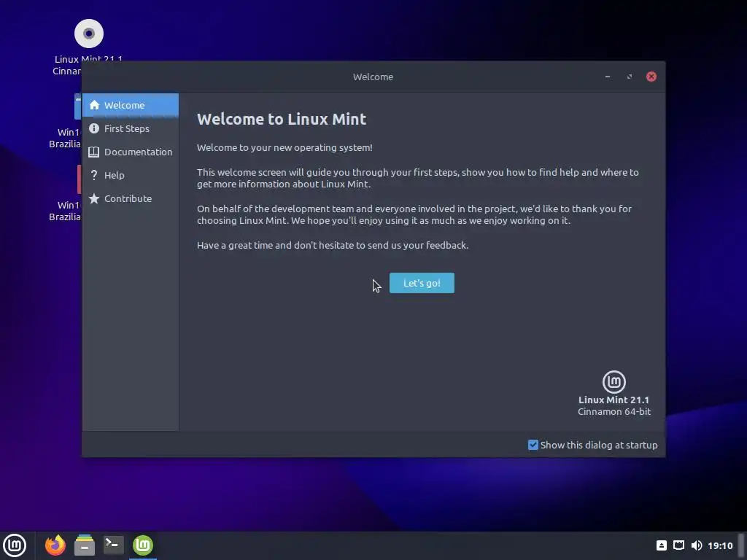Maximize the Welcome window
This screenshot has height=560, width=747.
click(x=630, y=77)
